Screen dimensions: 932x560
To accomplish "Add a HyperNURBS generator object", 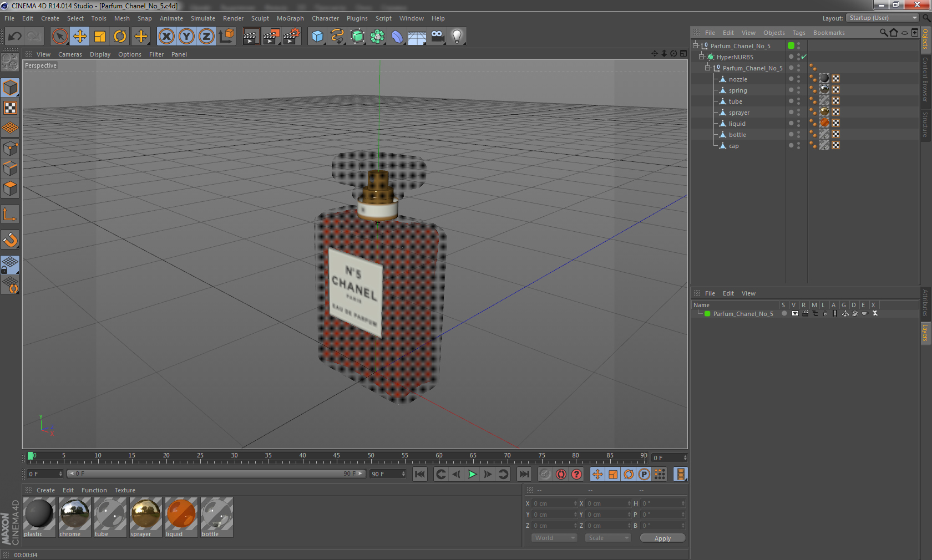I will 357,37.
